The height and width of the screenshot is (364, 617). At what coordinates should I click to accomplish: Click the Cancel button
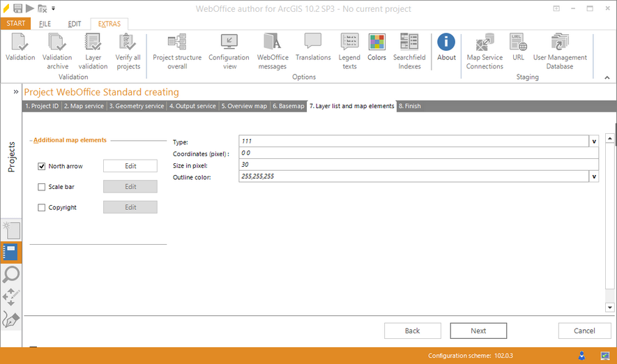point(584,331)
